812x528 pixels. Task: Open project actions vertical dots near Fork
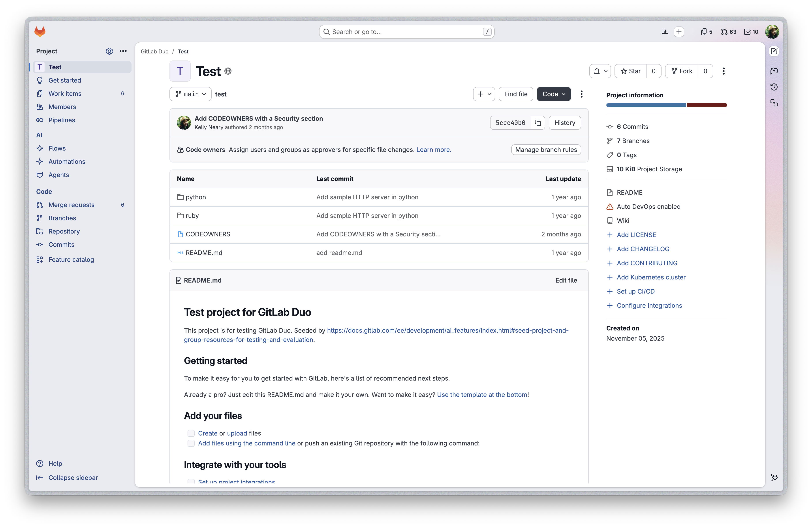click(723, 71)
